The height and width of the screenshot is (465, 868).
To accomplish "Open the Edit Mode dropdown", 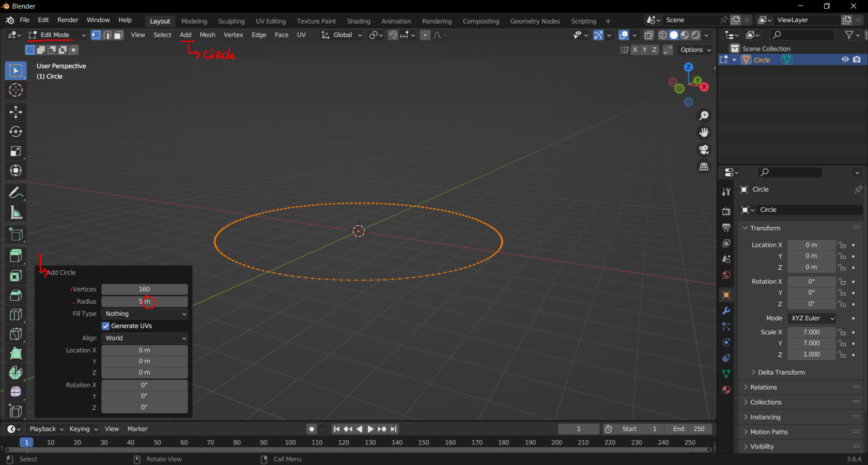I will pyautogui.click(x=57, y=35).
